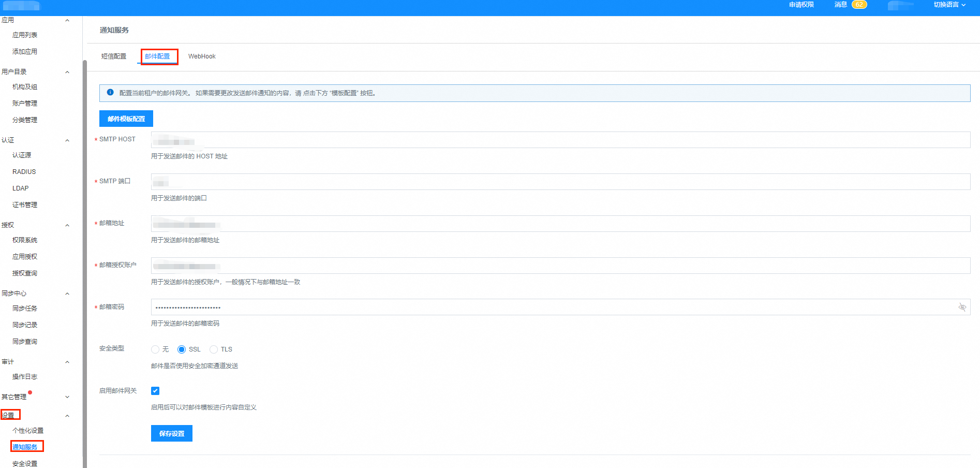Collapse the 应用 sidebar section
The height and width of the screenshot is (468, 980).
[67, 20]
